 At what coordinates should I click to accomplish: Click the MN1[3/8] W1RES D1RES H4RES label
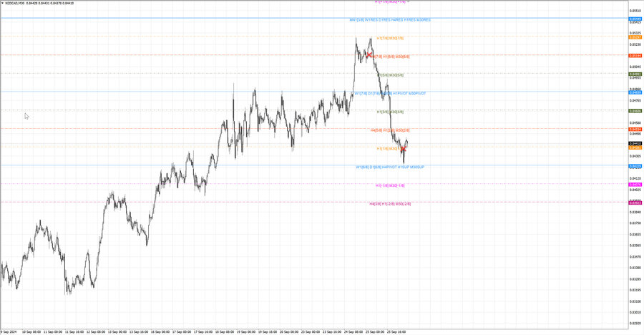click(x=390, y=20)
